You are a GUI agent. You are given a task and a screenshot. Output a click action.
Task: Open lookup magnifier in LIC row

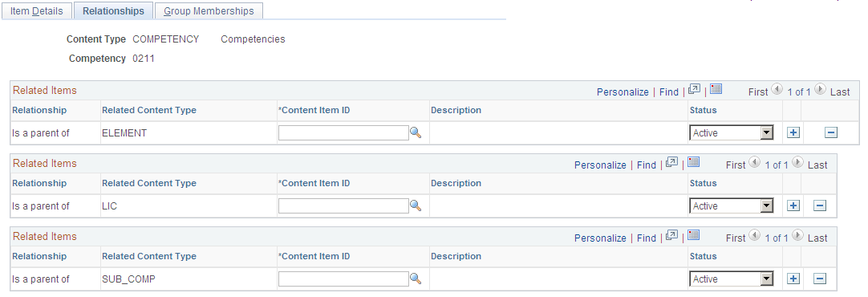click(416, 205)
